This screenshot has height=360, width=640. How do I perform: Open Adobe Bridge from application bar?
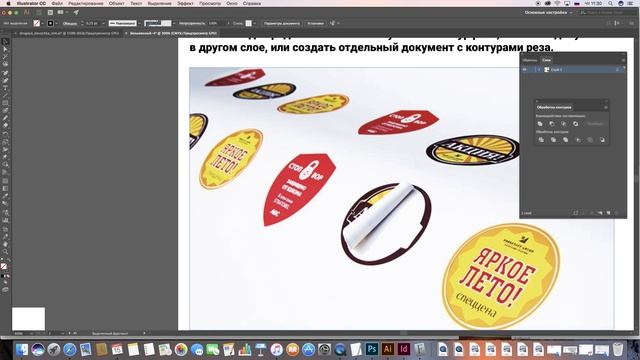pos(50,13)
